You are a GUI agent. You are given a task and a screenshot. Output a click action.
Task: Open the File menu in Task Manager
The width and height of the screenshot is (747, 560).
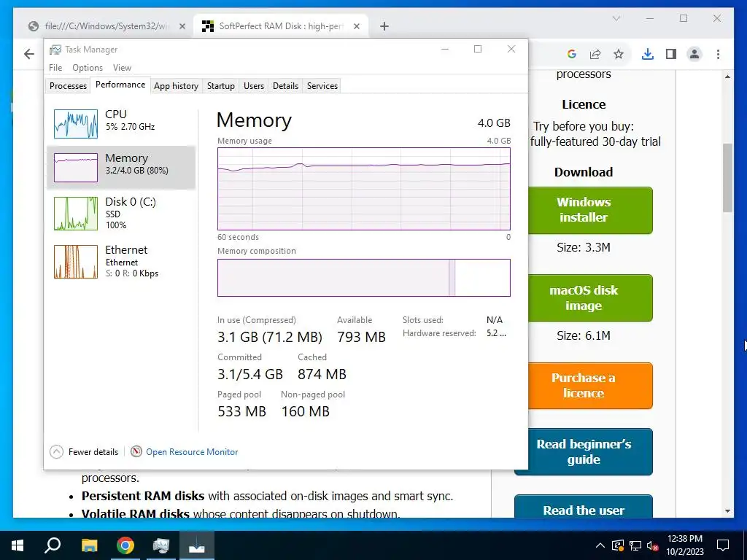55,68
